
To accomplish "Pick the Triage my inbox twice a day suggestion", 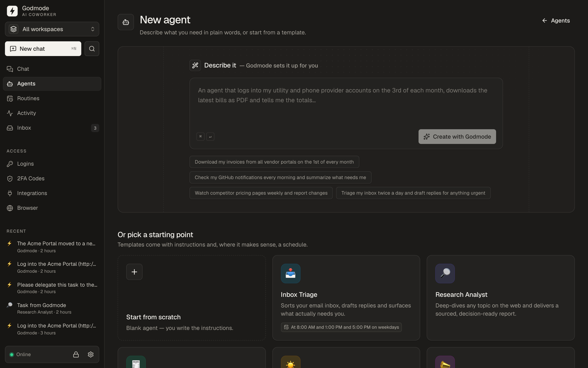I will [x=413, y=193].
